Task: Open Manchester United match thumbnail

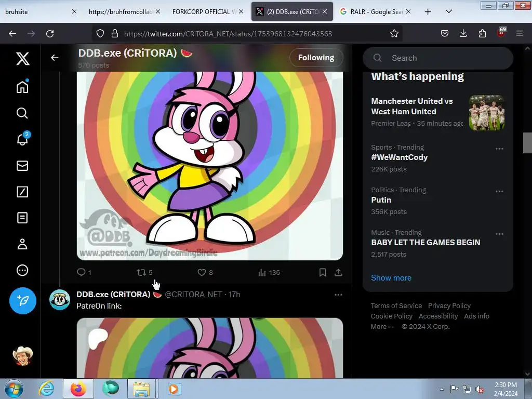Action: (x=486, y=113)
